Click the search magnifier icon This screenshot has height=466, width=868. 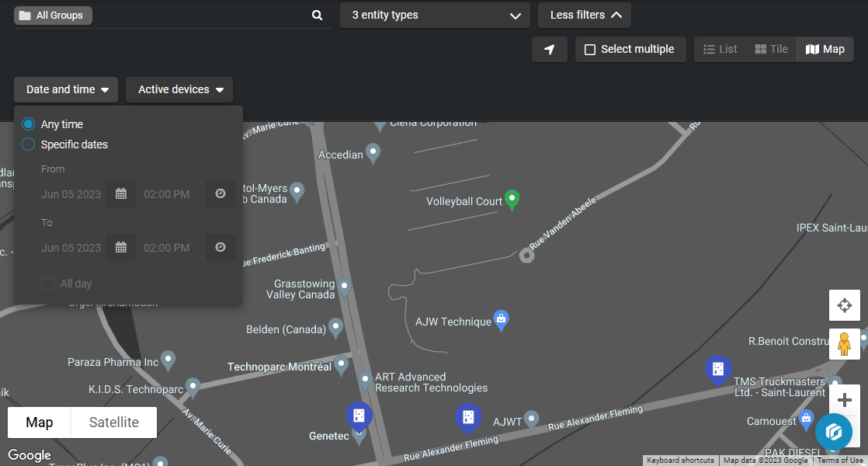(x=318, y=15)
